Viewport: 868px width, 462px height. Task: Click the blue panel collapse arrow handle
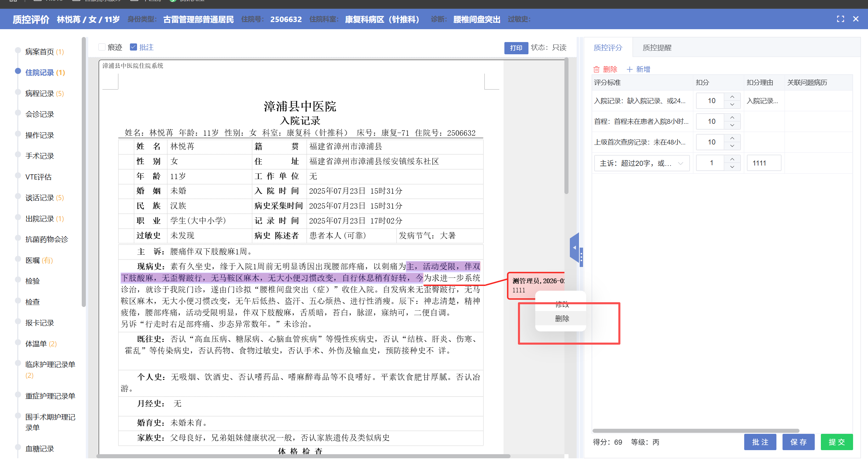coord(575,248)
